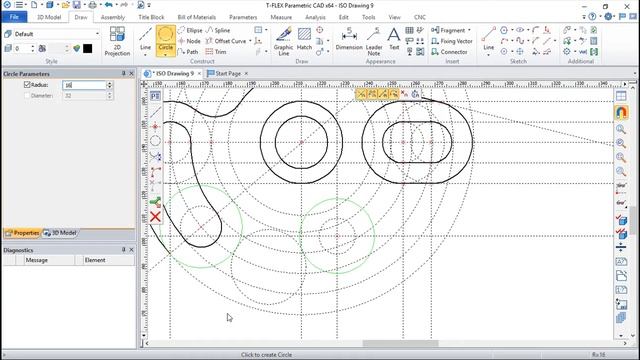Click the diagonal line automenu icon
This screenshot has height=360, width=640.
coord(155,111)
